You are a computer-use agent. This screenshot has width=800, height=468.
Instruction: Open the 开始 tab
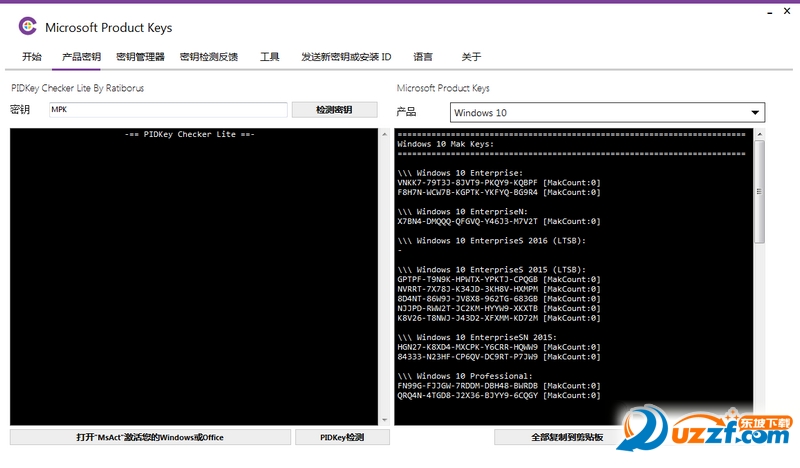pyautogui.click(x=32, y=57)
